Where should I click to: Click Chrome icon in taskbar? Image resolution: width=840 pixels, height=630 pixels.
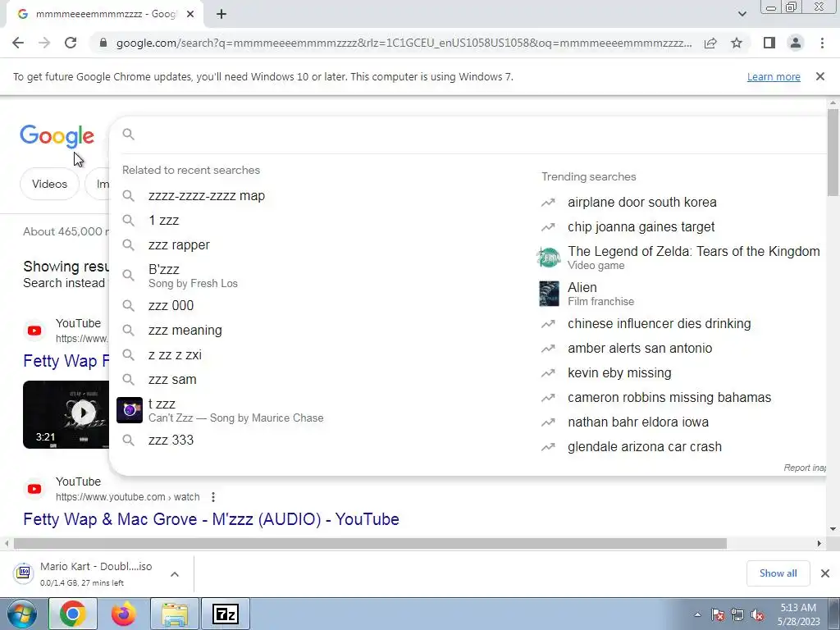pyautogui.click(x=73, y=614)
